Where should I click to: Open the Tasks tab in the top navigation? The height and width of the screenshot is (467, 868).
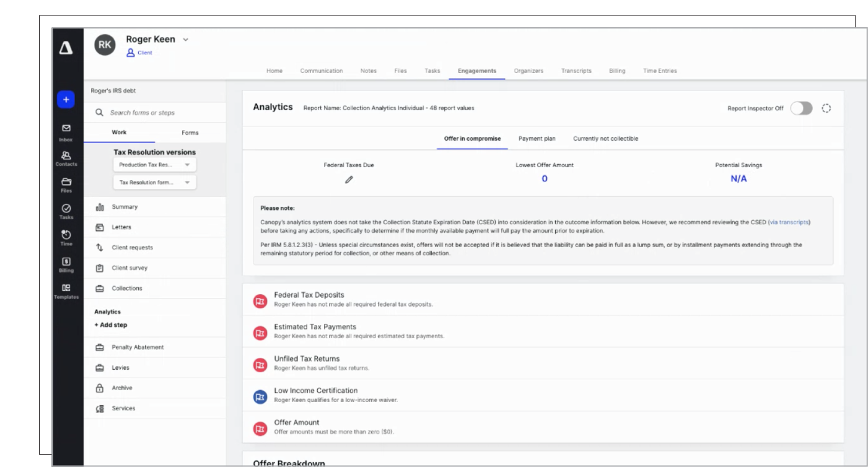coord(432,71)
